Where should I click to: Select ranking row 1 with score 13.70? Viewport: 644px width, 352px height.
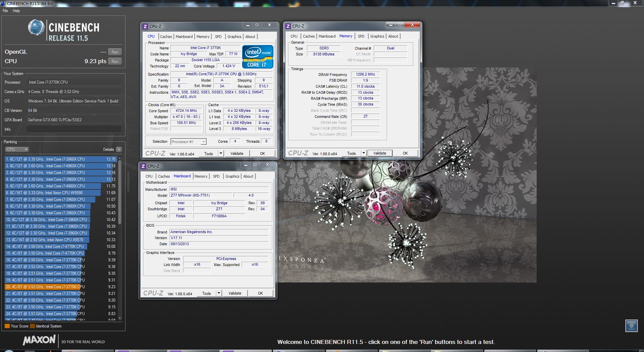point(61,159)
